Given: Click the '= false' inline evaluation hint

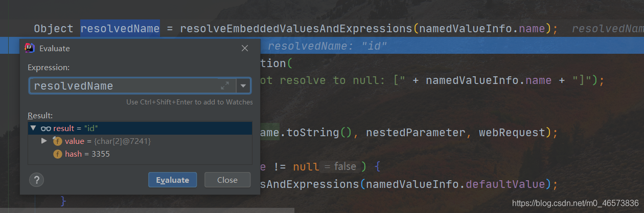Looking at the screenshot, I should tap(340, 167).
